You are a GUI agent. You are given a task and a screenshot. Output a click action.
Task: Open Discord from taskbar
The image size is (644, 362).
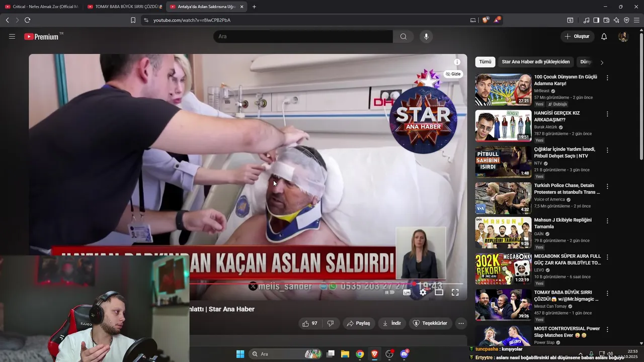404,354
